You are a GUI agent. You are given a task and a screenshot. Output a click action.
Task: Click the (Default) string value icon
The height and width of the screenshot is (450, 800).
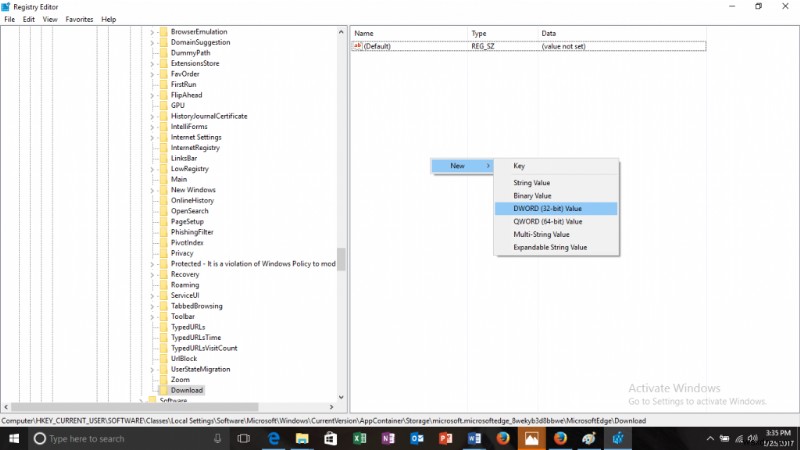click(x=358, y=46)
